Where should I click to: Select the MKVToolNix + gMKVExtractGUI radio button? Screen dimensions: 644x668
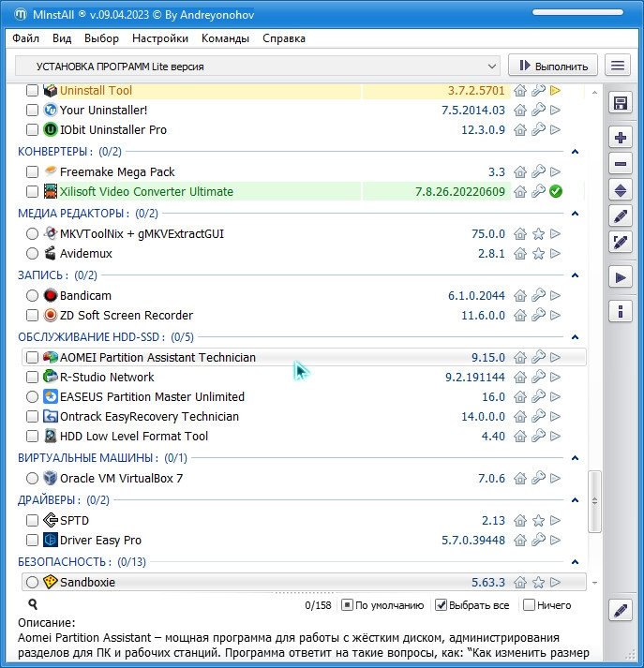click(x=32, y=233)
